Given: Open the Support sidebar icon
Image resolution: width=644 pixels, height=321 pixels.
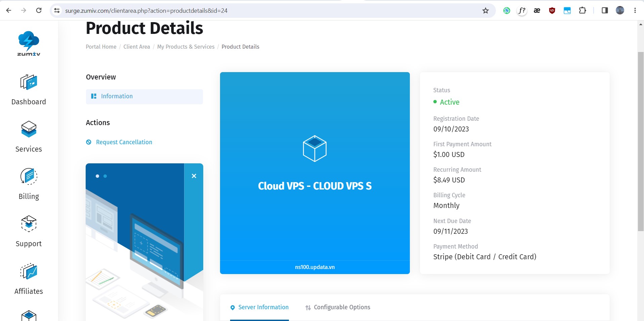Looking at the screenshot, I should (x=29, y=224).
